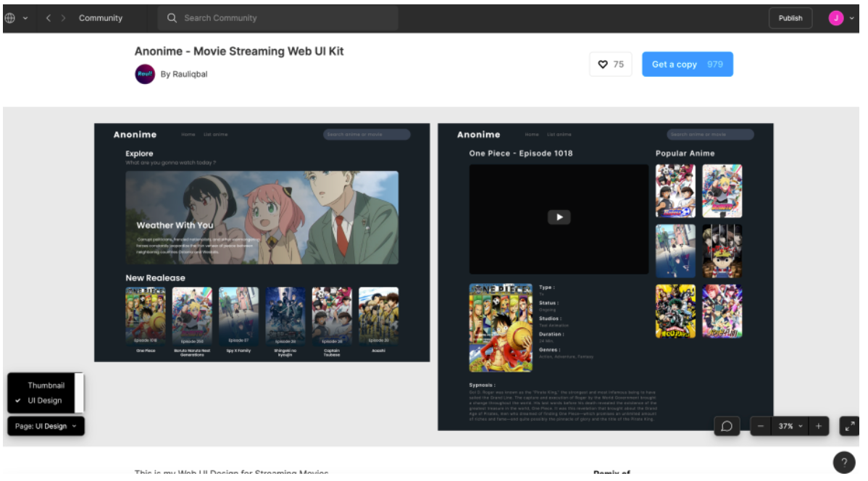Open the pink J user avatar
This screenshot has height=481, width=868.
(x=835, y=18)
